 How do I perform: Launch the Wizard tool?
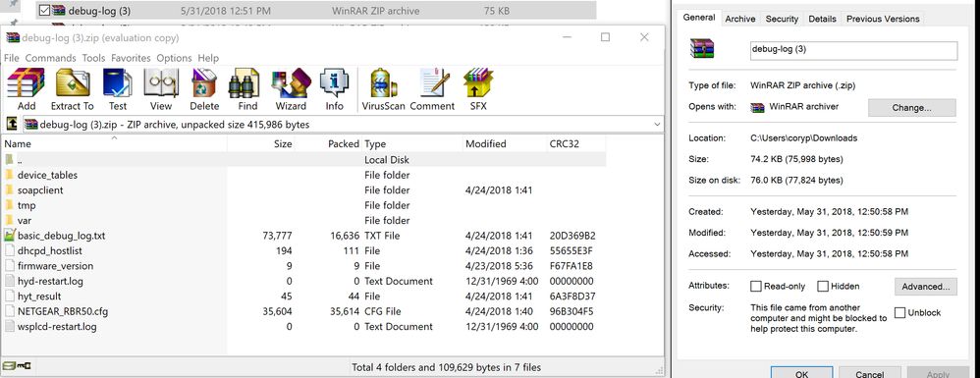coord(291,89)
